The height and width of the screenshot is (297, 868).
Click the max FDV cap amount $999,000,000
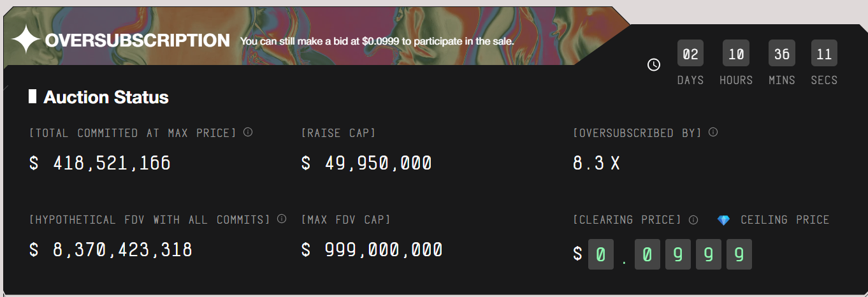tap(372, 249)
